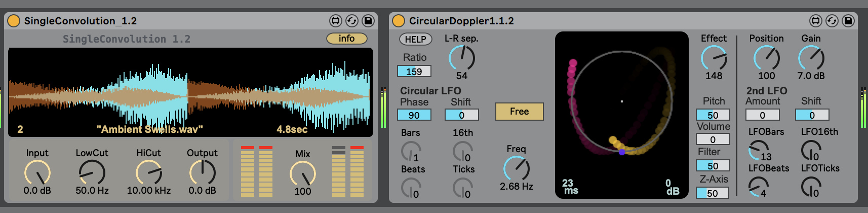Image resolution: width=868 pixels, height=213 pixels.
Task: Open the HELP button in CircularDoppler
Action: (415, 39)
